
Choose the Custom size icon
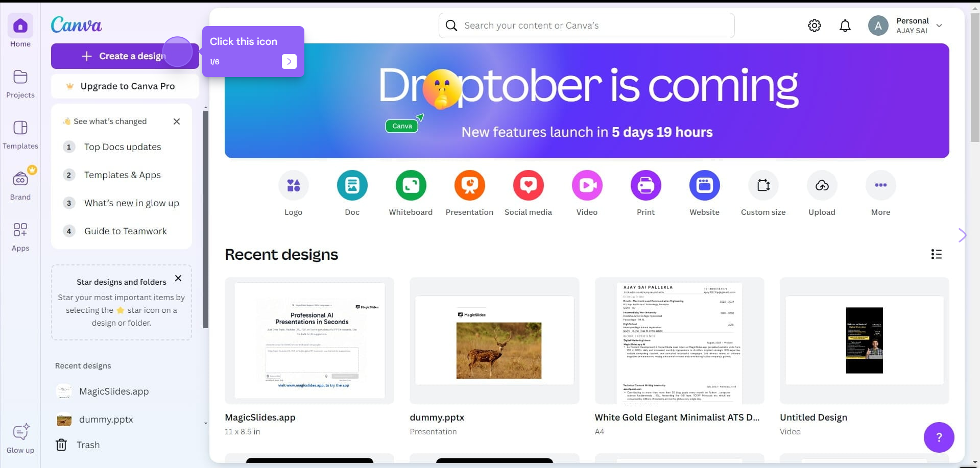pos(763,185)
